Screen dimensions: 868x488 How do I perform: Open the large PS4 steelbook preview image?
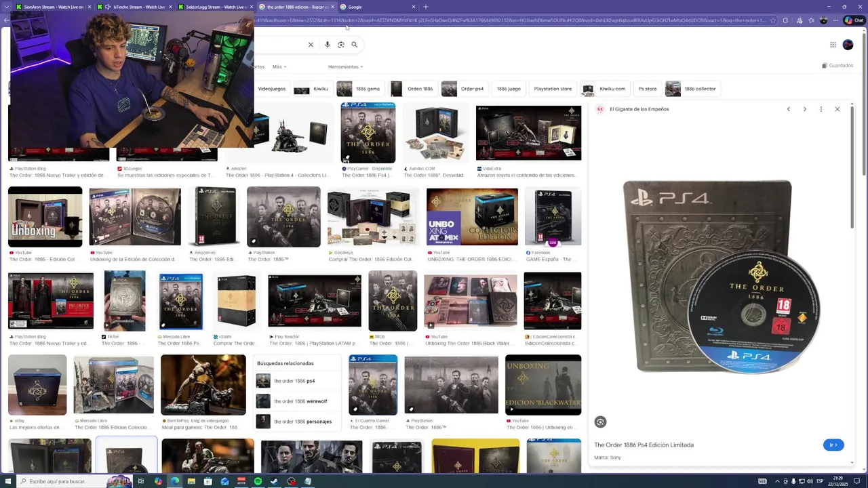pyautogui.click(x=721, y=277)
